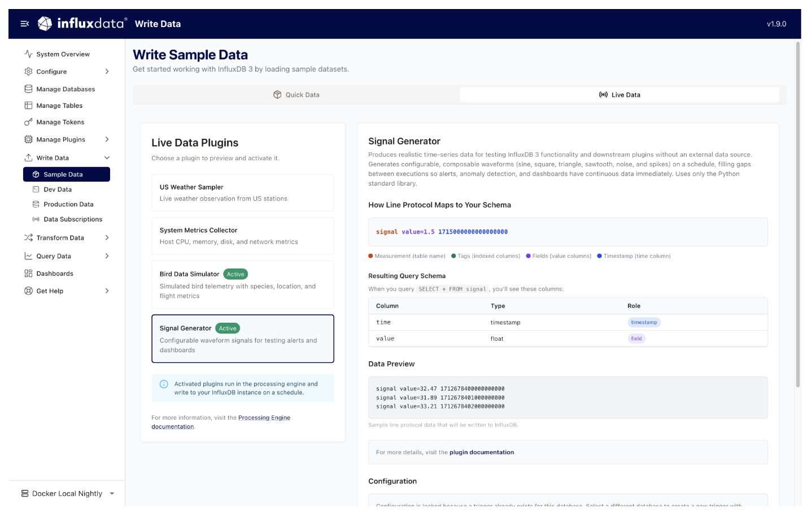
Task: Click the line protocol example code block
Action: pyautogui.click(x=568, y=232)
